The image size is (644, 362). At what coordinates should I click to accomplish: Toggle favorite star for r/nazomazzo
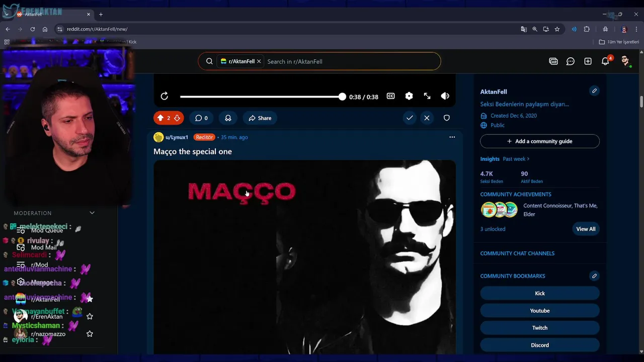point(90,334)
